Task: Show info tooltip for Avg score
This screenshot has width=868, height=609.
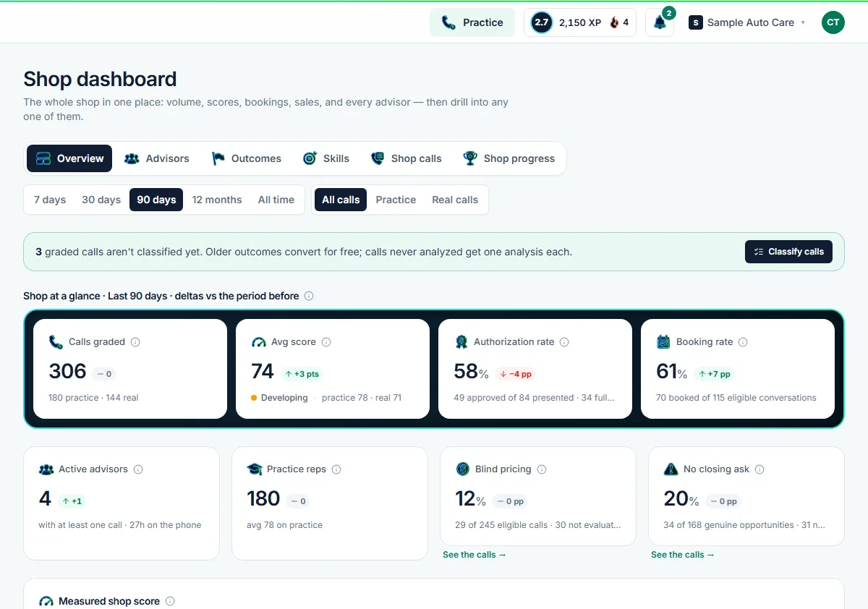Action: pos(326,342)
